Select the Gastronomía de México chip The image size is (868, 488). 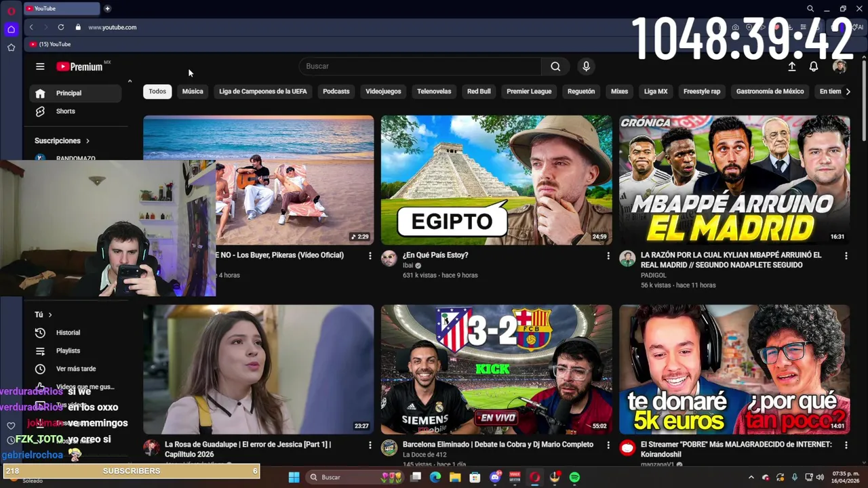[770, 91]
